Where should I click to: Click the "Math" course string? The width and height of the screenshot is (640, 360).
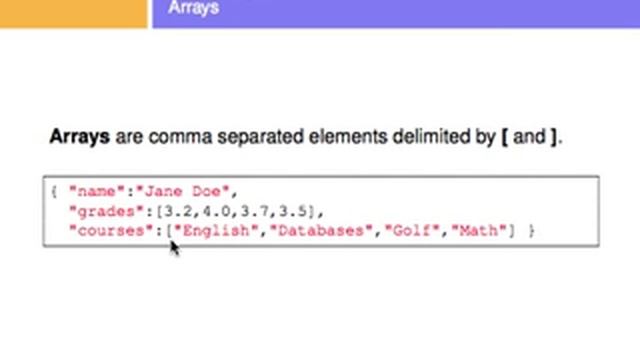click(479, 231)
